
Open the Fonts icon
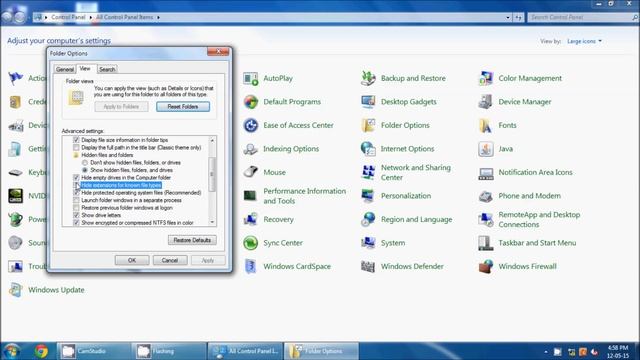click(x=486, y=125)
